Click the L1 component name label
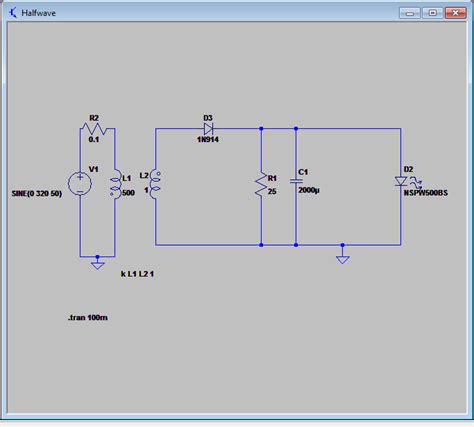This screenshot has width=474, height=427. coord(127,178)
